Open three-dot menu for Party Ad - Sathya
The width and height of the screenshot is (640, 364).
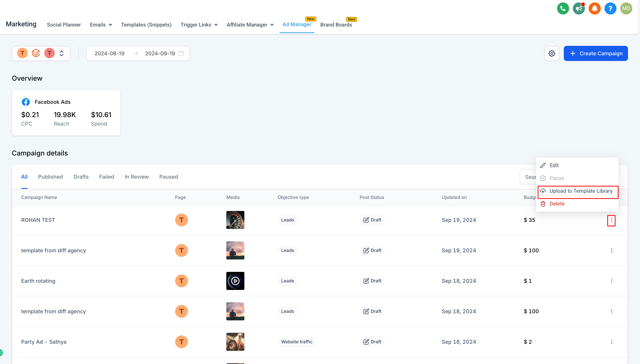611,342
